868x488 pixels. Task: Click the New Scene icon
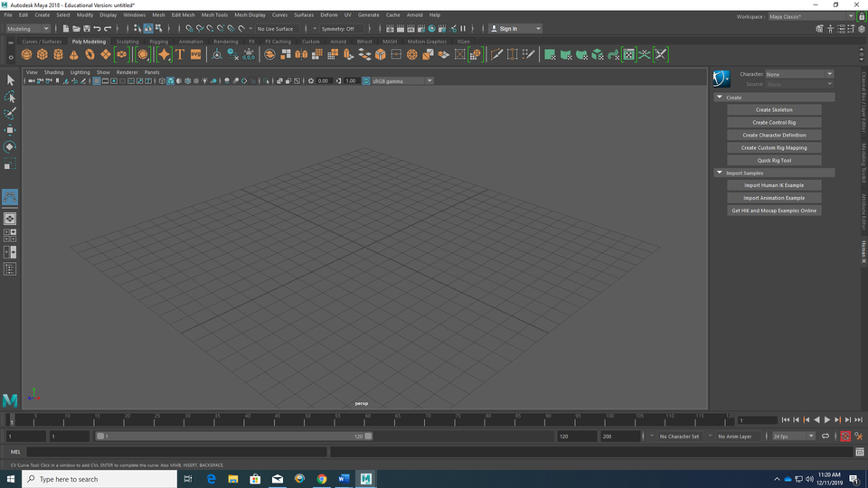click(66, 29)
